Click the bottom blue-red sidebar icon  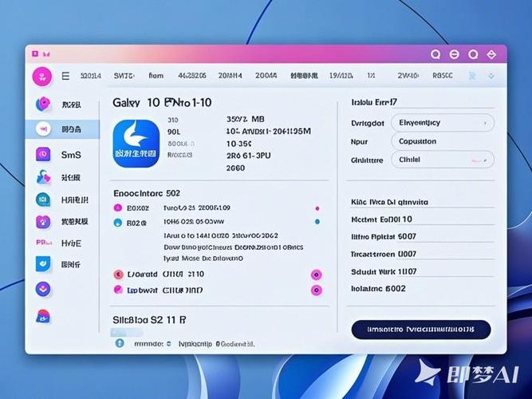tap(43, 316)
